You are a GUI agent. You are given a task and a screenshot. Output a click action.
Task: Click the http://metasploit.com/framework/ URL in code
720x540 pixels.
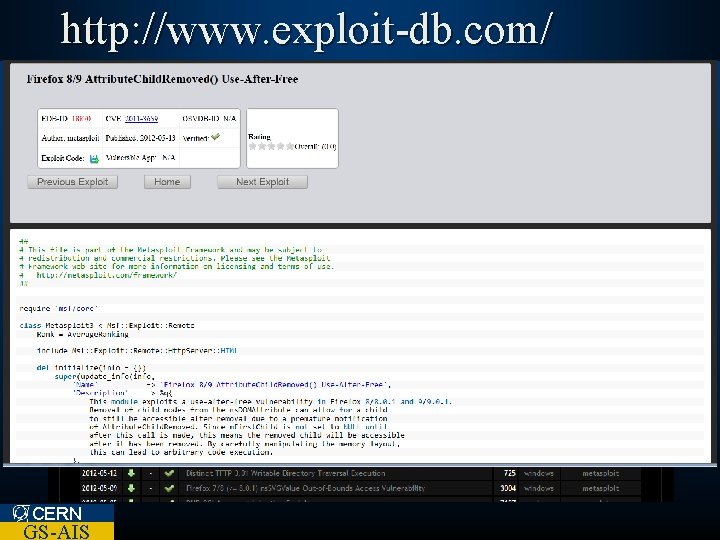click(107, 275)
